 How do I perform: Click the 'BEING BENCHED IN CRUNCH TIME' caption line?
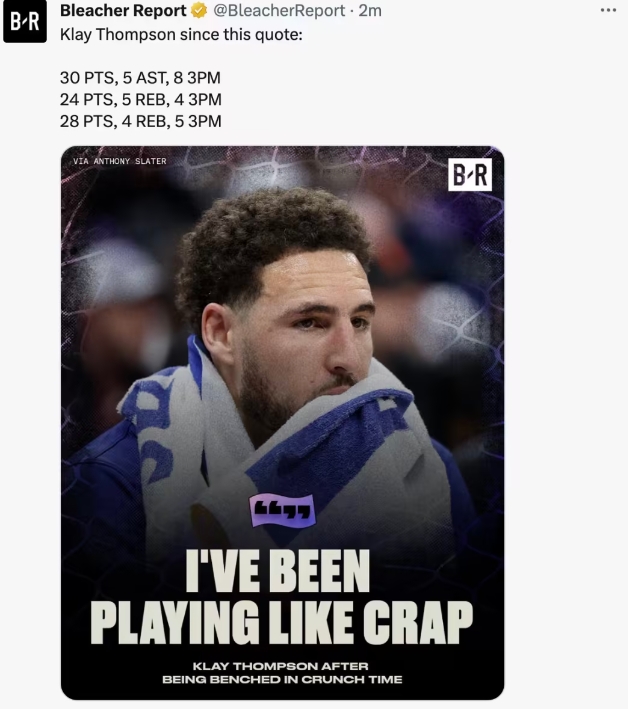tap(282, 680)
